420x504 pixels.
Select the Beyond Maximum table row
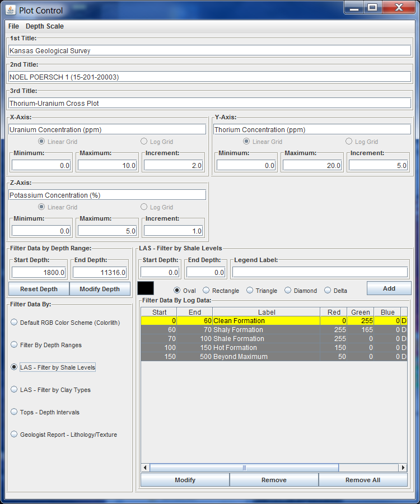(274, 357)
